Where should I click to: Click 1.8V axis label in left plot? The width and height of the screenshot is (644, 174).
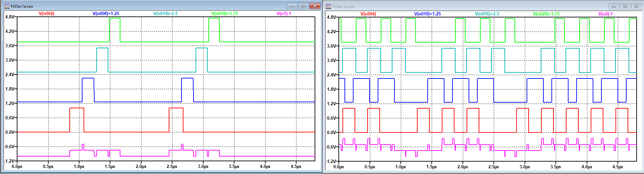click(x=10, y=89)
